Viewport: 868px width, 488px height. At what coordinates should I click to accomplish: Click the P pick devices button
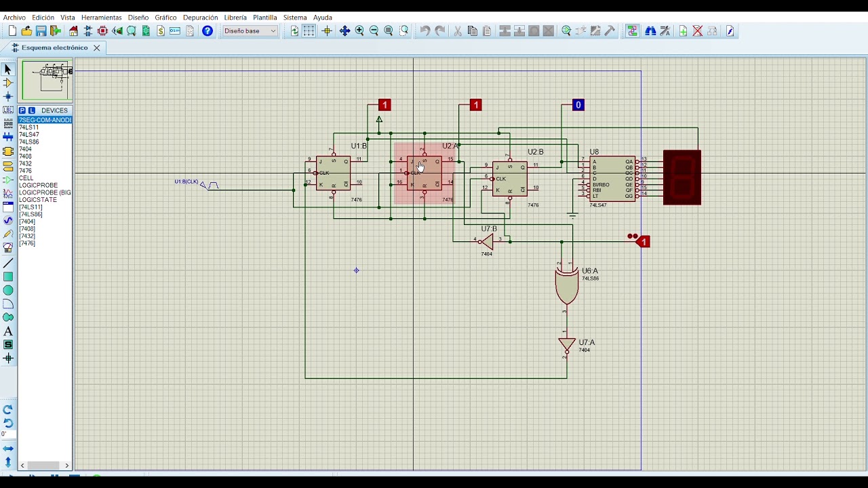(22, 110)
